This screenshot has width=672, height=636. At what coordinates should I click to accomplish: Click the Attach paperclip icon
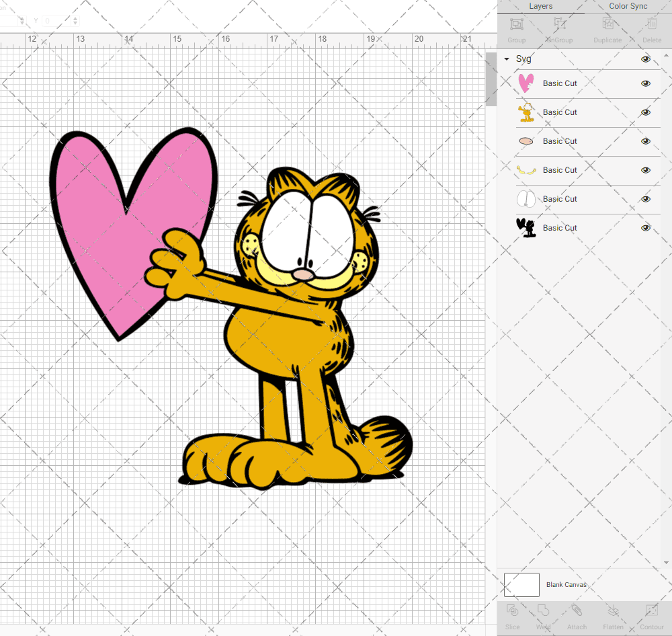(x=577, y=610)
